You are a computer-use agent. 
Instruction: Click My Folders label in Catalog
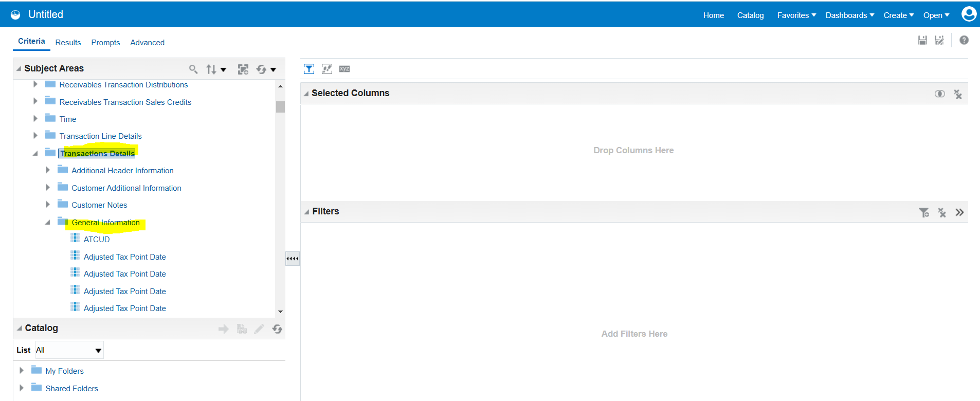[x=64, y=371]
